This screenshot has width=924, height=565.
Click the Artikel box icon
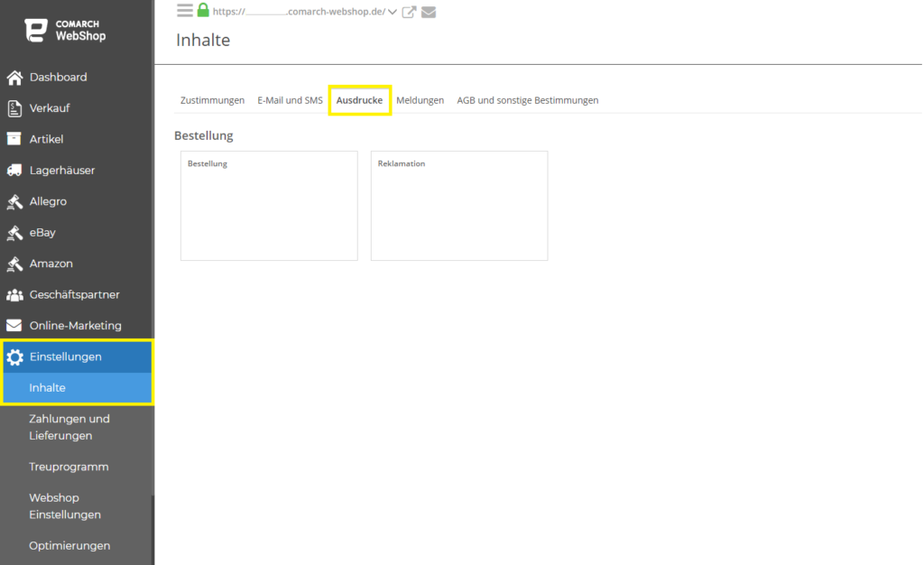coord(14,139)
